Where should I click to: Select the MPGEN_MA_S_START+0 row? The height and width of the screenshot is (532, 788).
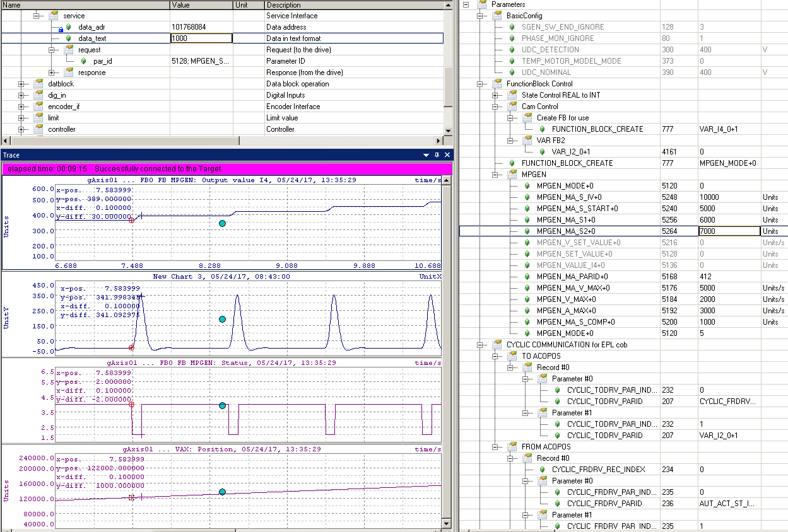coord(623,209)
